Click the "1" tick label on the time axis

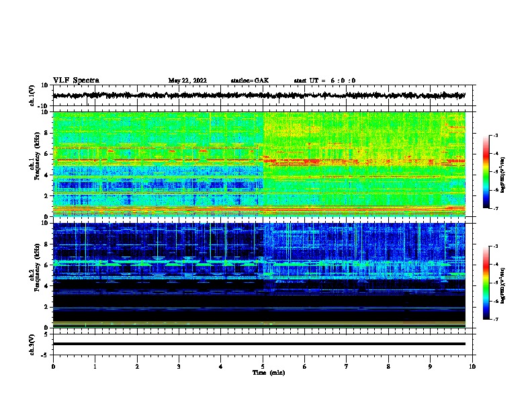(95, 367)
